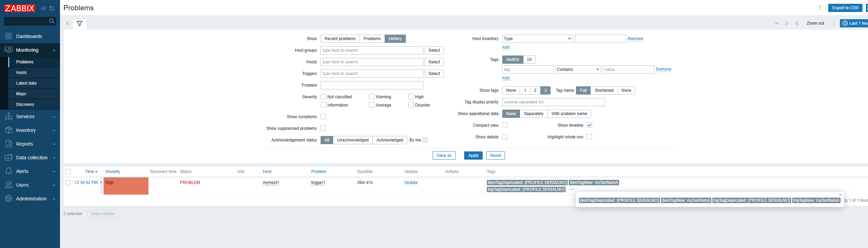
Task: Show more tags via ellipsis icon
Action: (571, 189)
